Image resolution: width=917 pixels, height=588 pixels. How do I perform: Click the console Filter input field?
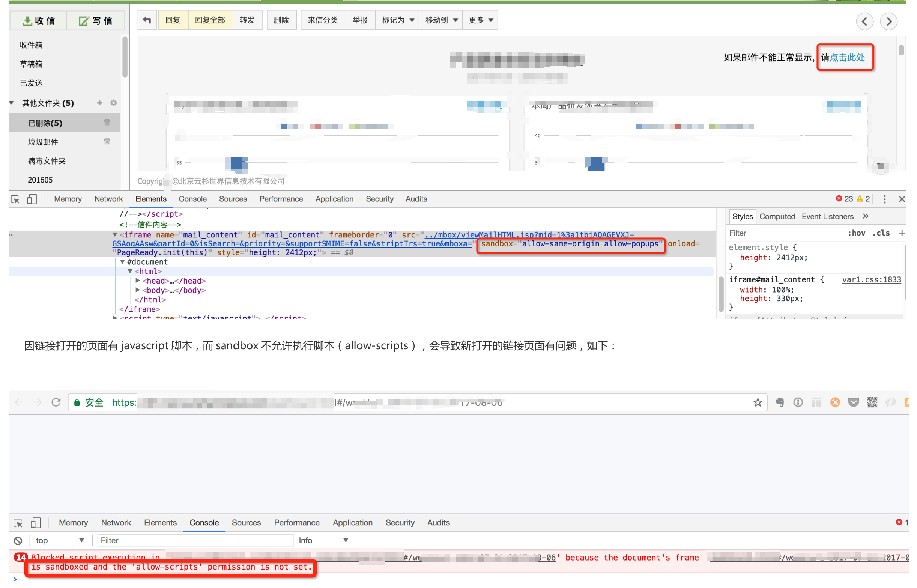coord(195,541)
